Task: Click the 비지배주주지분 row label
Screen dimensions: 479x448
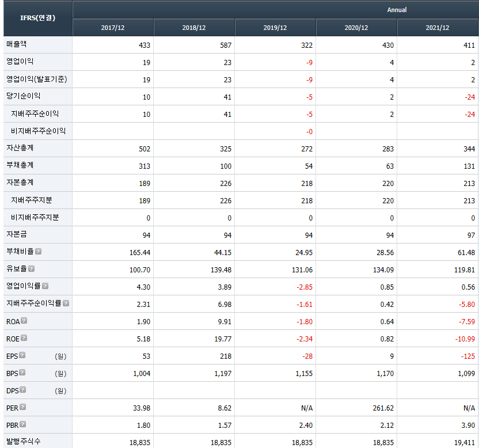Action: click(35, 218)
